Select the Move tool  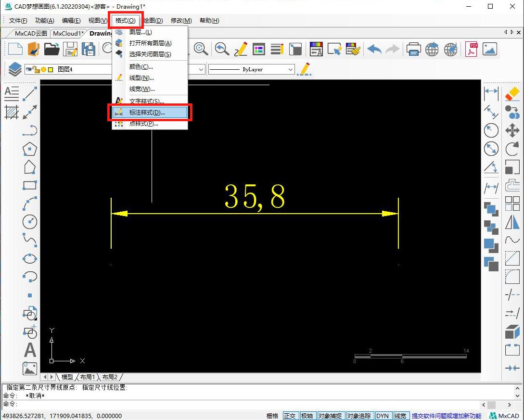[512, 130]
